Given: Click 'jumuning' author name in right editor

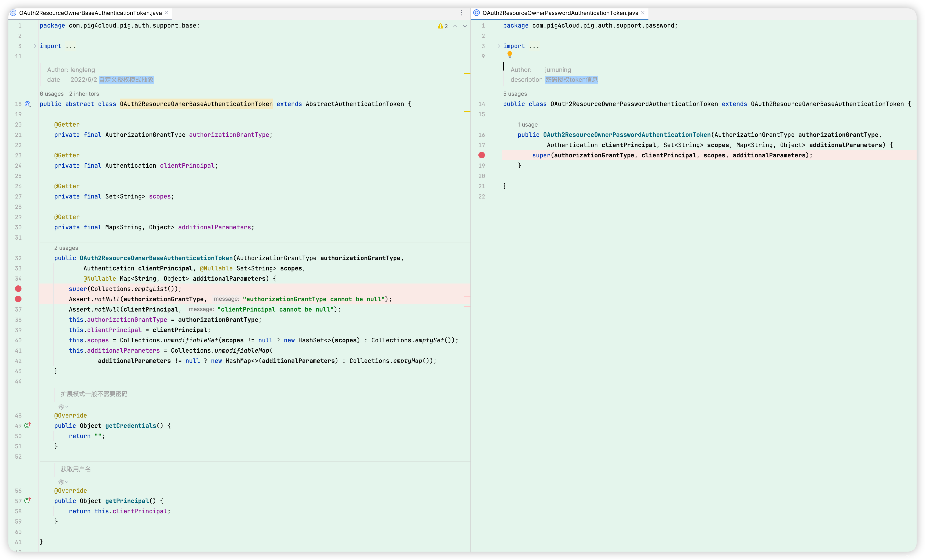Looking at the screenshot, I should [x=558, y=70].
